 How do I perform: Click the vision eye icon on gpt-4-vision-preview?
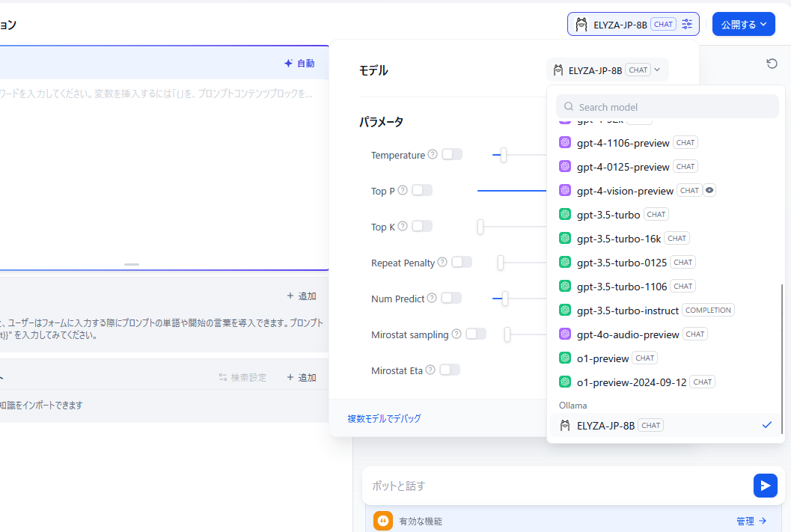tap(709, 190)
